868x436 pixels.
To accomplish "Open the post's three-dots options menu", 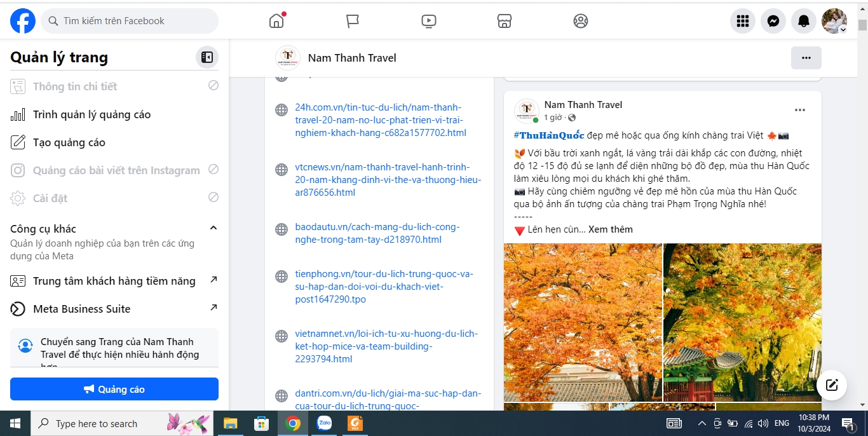I will coord(800,110).
